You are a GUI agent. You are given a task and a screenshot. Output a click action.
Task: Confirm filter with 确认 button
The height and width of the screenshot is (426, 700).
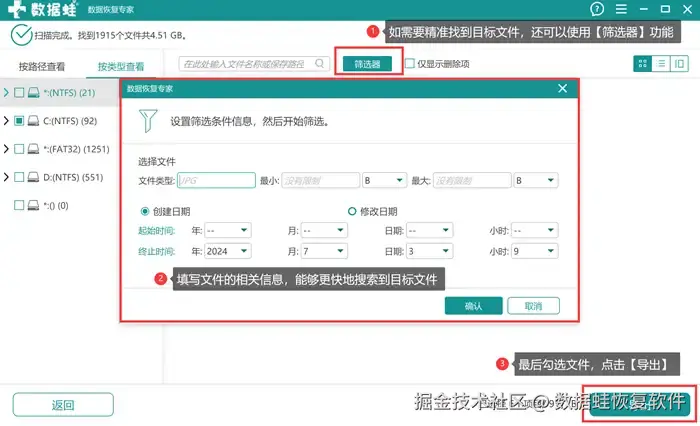pyautogui.click(x=474, y=306)
